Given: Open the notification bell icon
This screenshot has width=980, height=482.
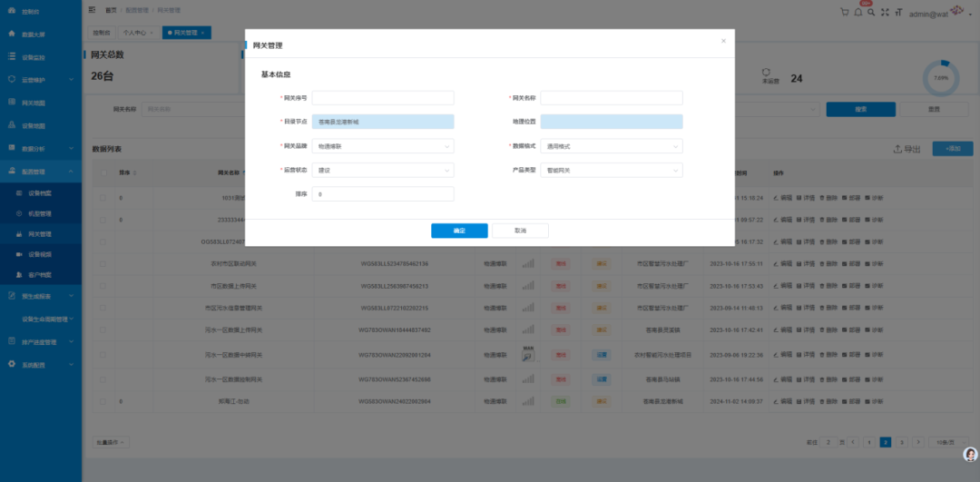Looking at the screenshot, I should click(x=857, y=13).
